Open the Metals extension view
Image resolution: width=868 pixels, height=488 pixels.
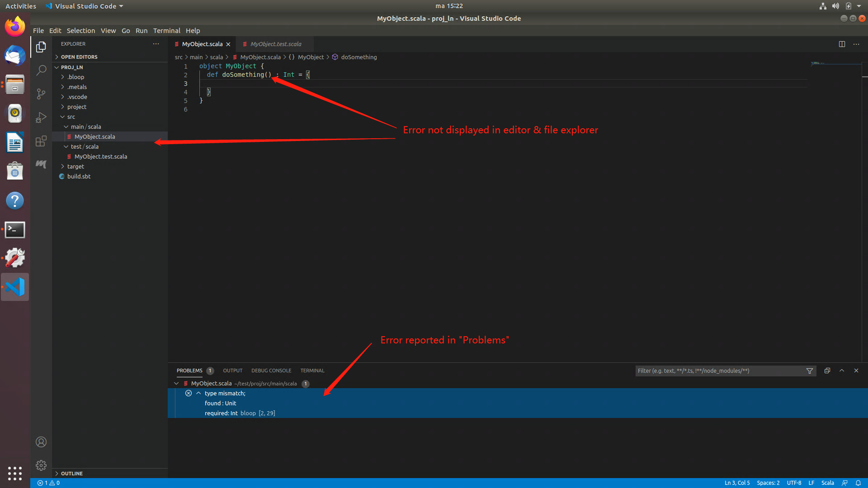pos(41,164)
